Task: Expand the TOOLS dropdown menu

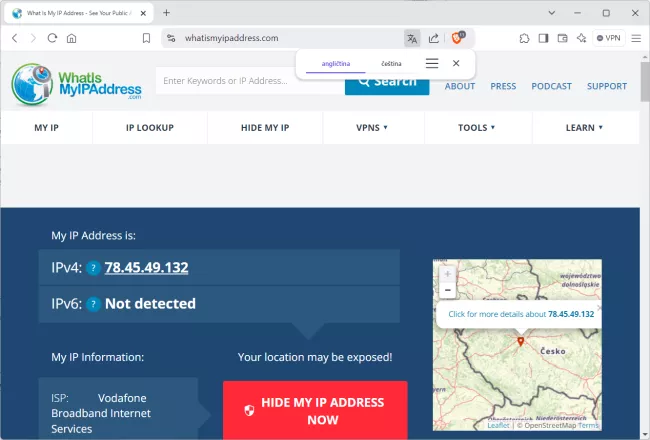Action: [477, 128]
